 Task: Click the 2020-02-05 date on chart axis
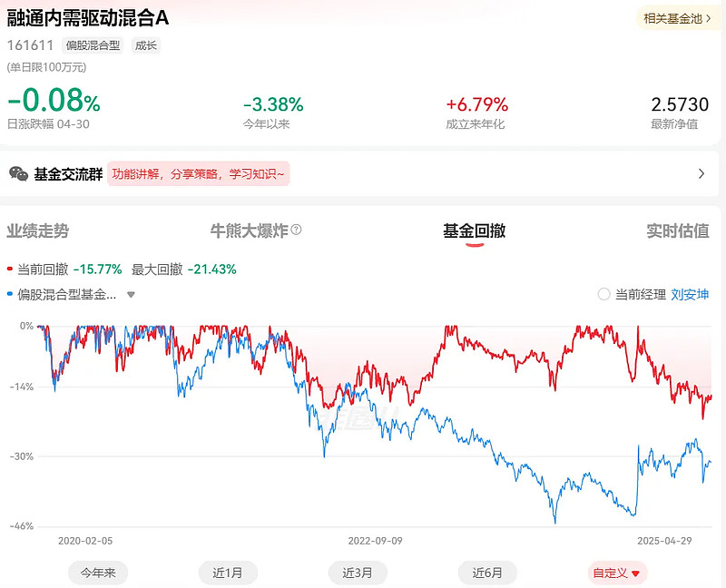point(85,541)
